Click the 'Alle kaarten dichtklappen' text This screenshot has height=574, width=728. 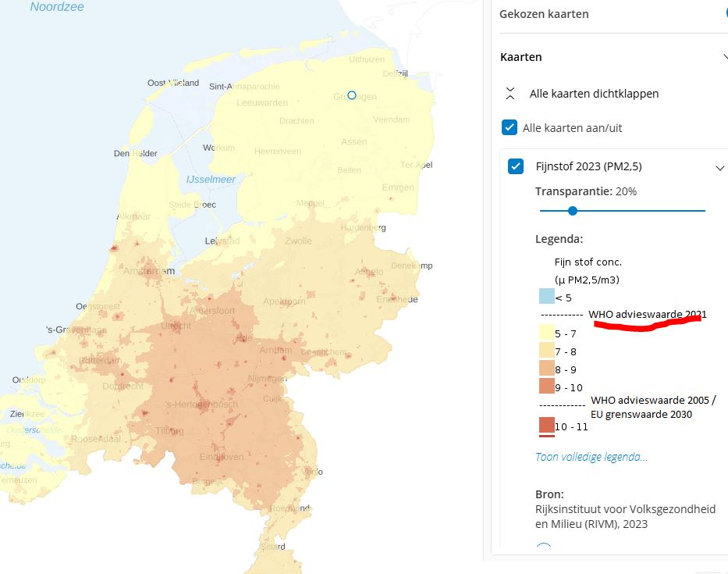point(594,94)
